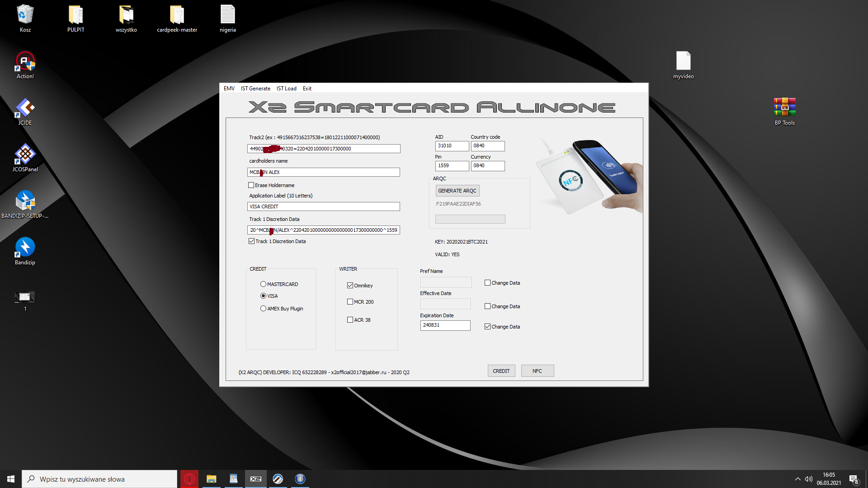Open the IST Load menu
The height and width of the screenshot is (488, 868).
pos(287,89)
